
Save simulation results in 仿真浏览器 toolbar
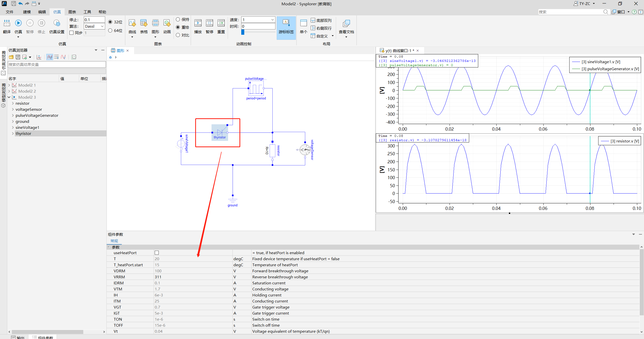pyautogui.click(x=18, y=57)
